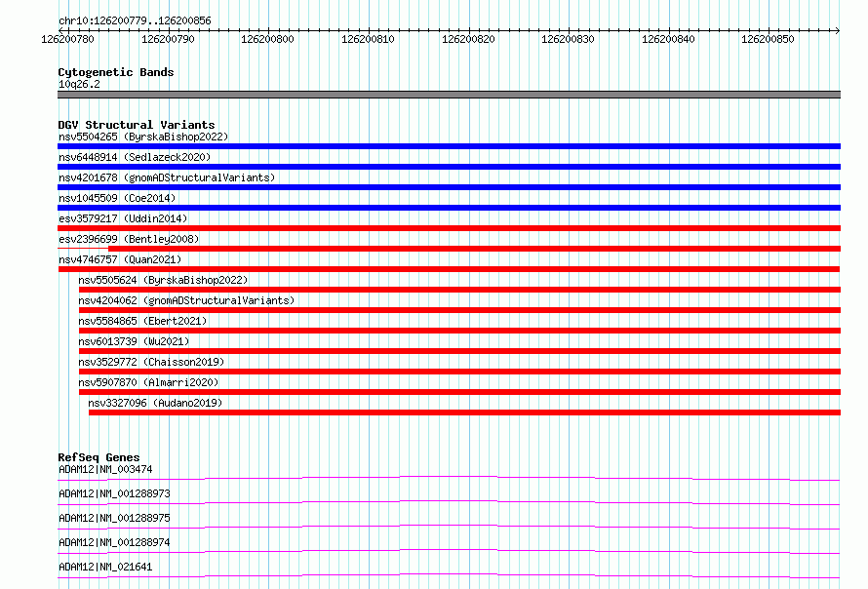868x589 pixels.
Task: Click ruler position 126200800
Action: pyautogui.click(x=267, y=39)
